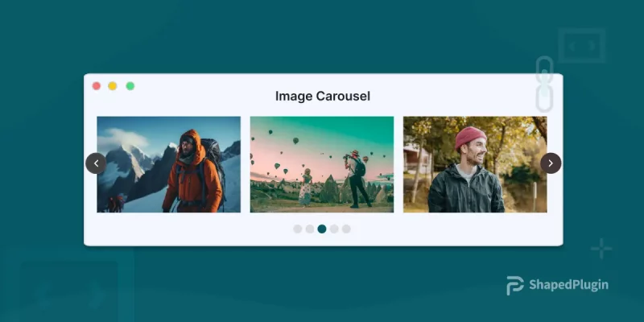
Task: Click the plus icon above ShapedPlugin
Action: tap(601, 250)
